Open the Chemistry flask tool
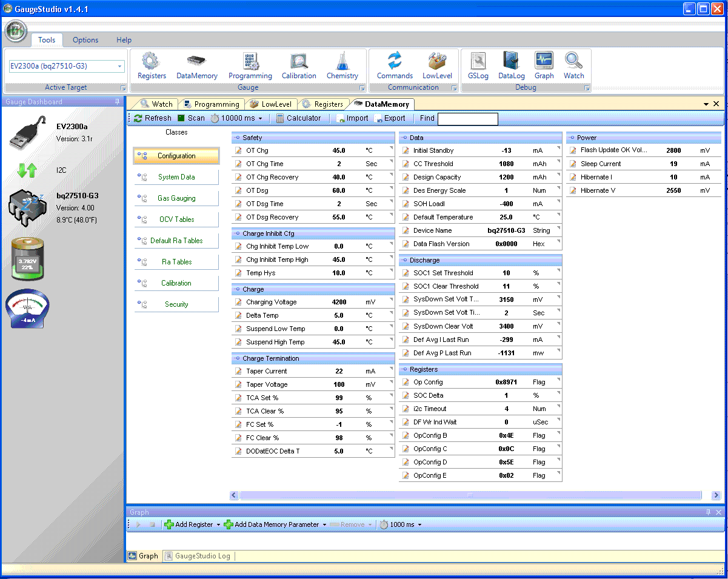Screen dimensions: 728x579 342,65
